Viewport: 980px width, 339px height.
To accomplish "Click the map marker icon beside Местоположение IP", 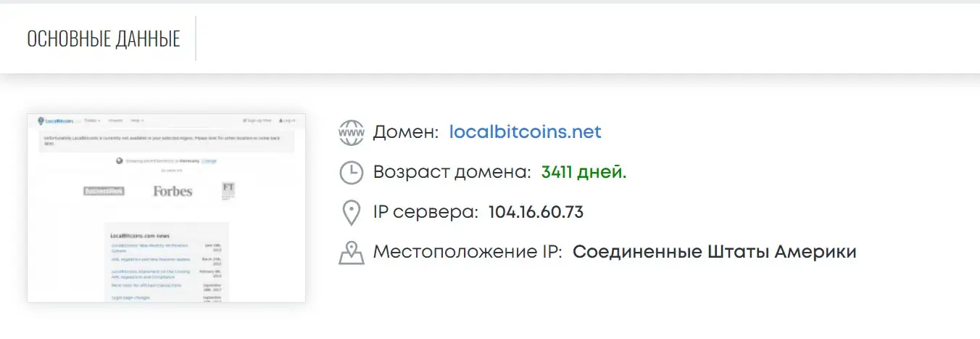I will point(352,253).
